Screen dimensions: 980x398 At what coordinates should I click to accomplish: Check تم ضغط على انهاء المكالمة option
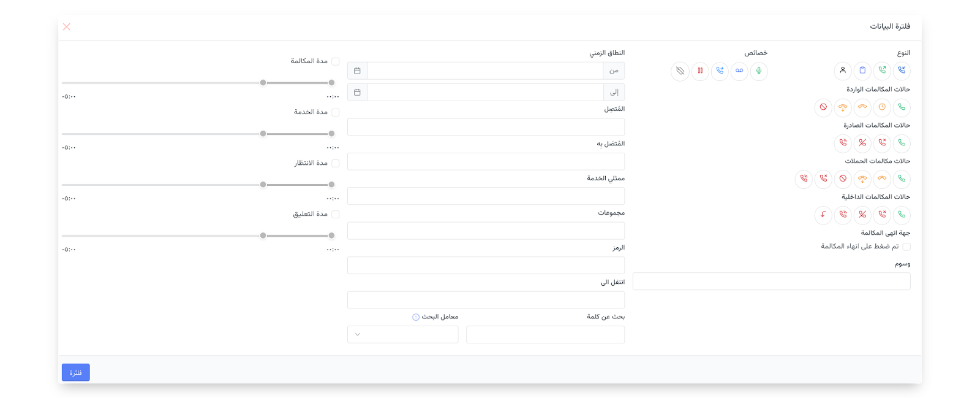[x=907, y=247]
